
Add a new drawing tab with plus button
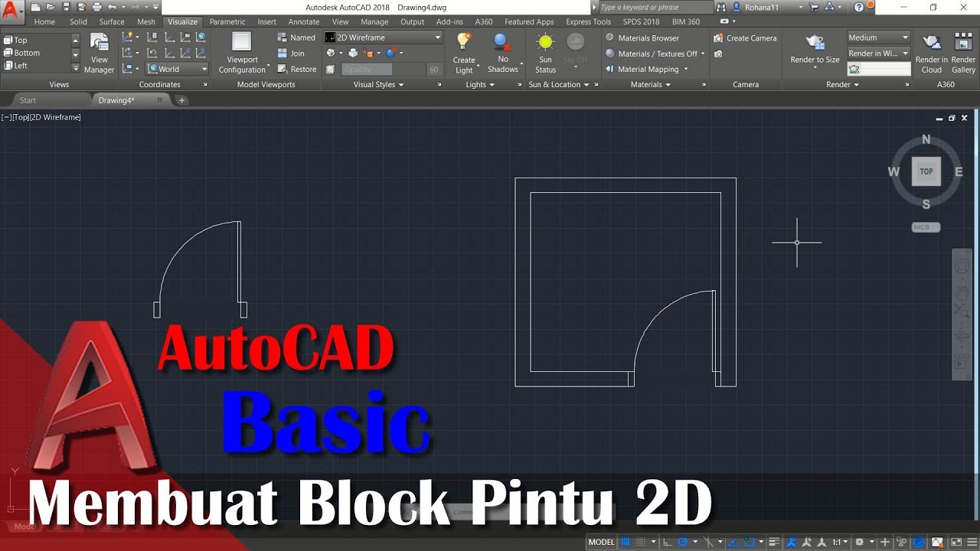click(x=181, y=100)
